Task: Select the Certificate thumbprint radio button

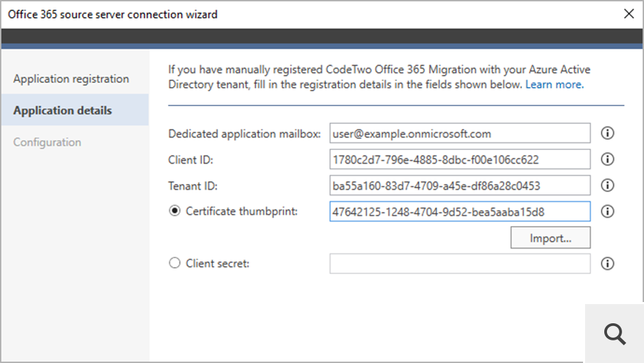Action: click(175, 211)
